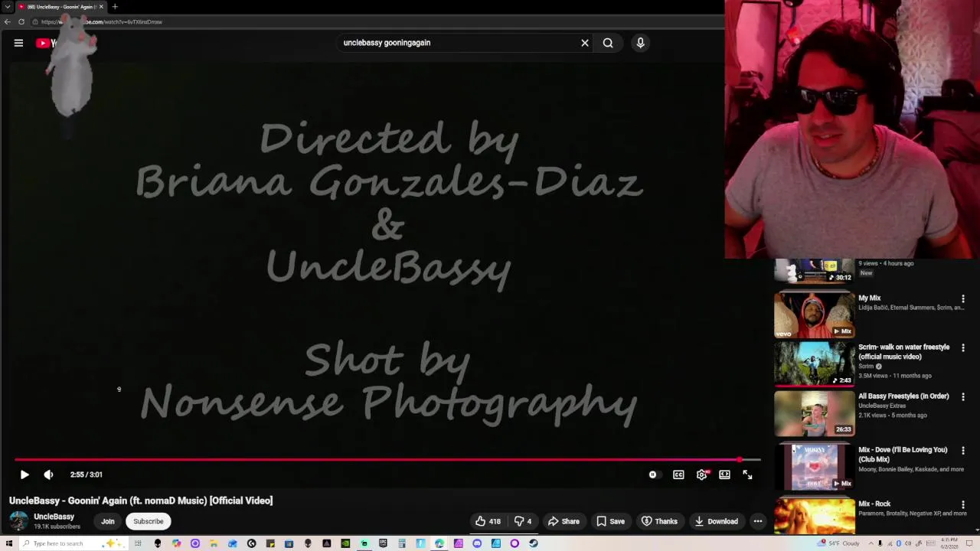980x551 pixels.
Task: Open File Explorer from the taskbar
Action: coord(213,543)
